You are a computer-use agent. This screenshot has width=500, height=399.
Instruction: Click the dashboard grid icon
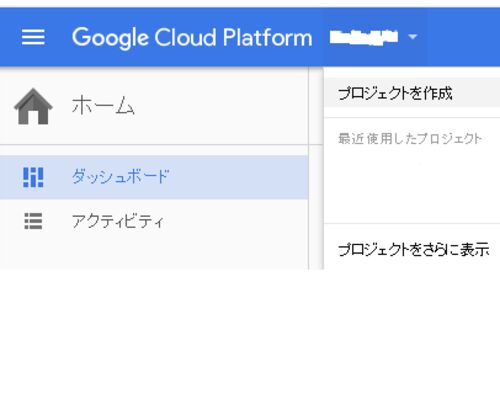(x=33, y=177)
